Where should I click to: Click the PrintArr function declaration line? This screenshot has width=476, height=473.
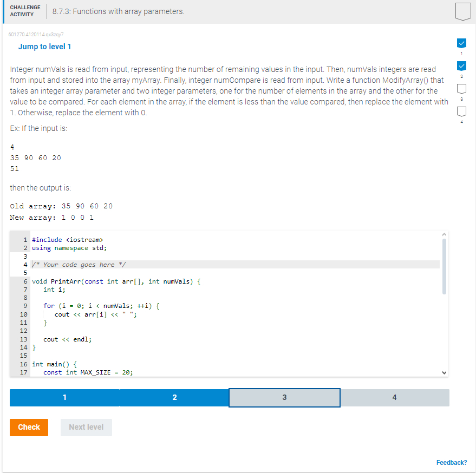click(x=116, y=281)
